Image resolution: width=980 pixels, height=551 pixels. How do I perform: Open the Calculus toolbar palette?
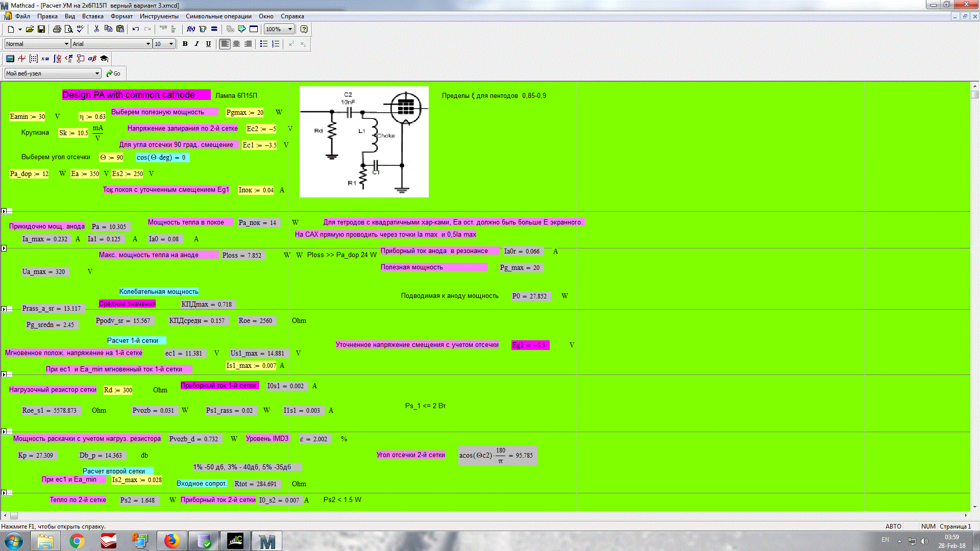click(57, 59)
